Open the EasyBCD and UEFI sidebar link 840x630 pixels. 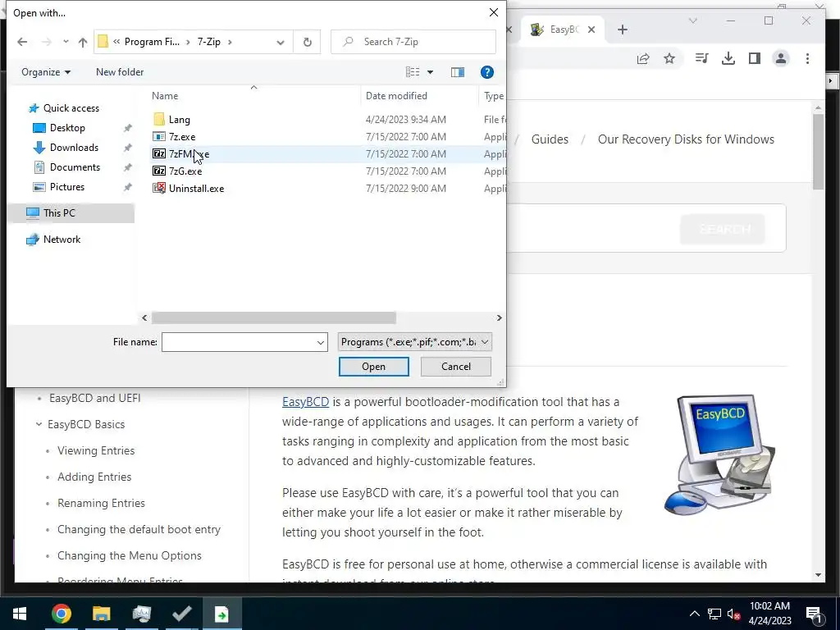pos(95,398)
